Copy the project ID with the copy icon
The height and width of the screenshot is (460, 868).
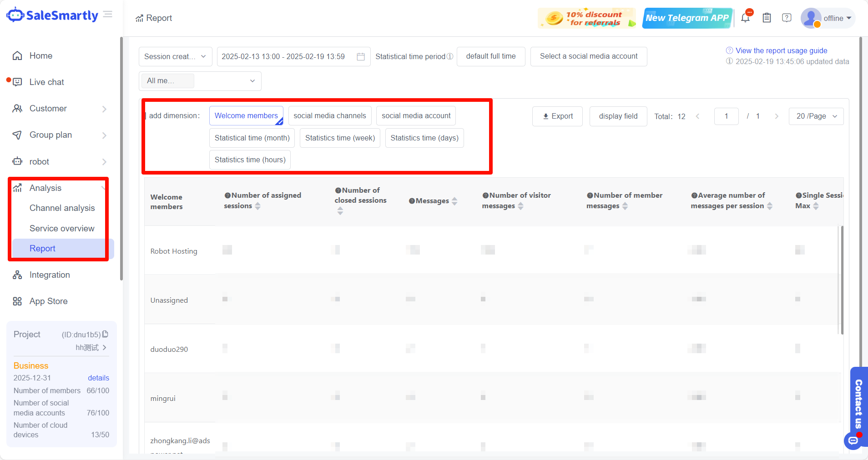[x=106, y=334]
